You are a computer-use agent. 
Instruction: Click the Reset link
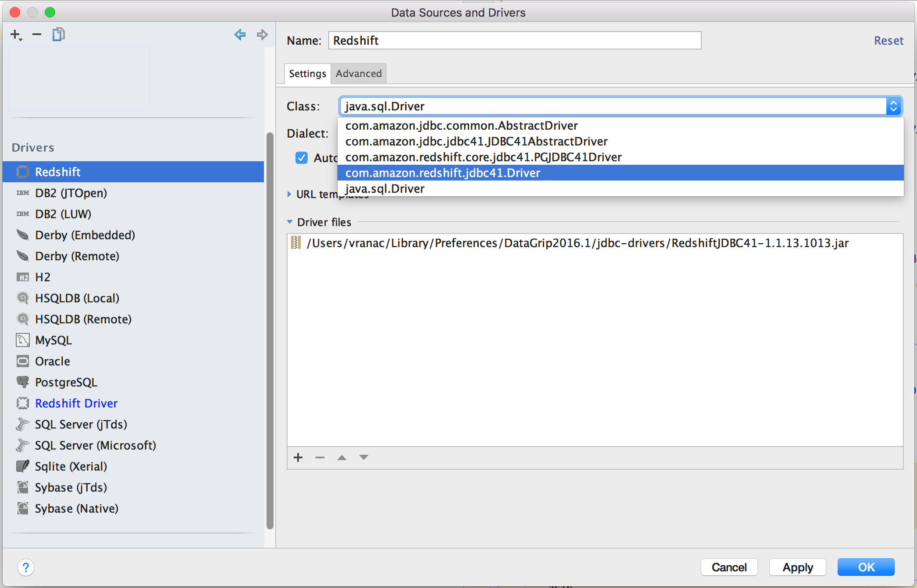pyautogui.click(x=889, y=41)
